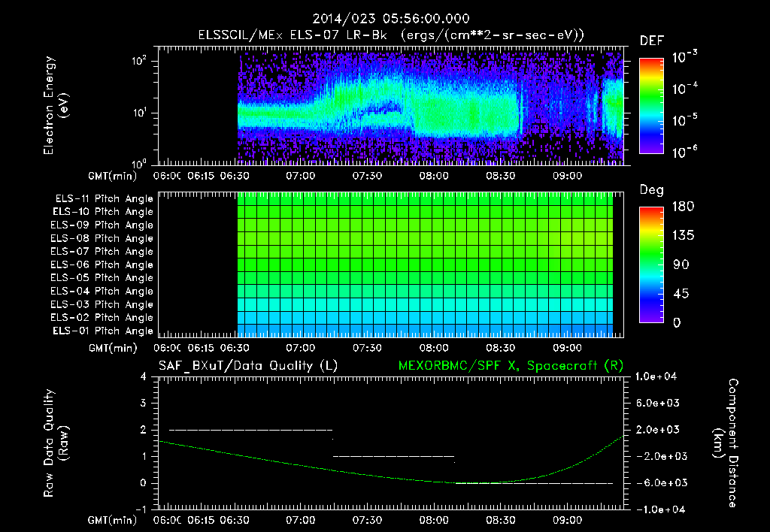Select ELS-03 Pitch Angle row label
This screenshot has width=770, height=532.
(x=102, y=305)
